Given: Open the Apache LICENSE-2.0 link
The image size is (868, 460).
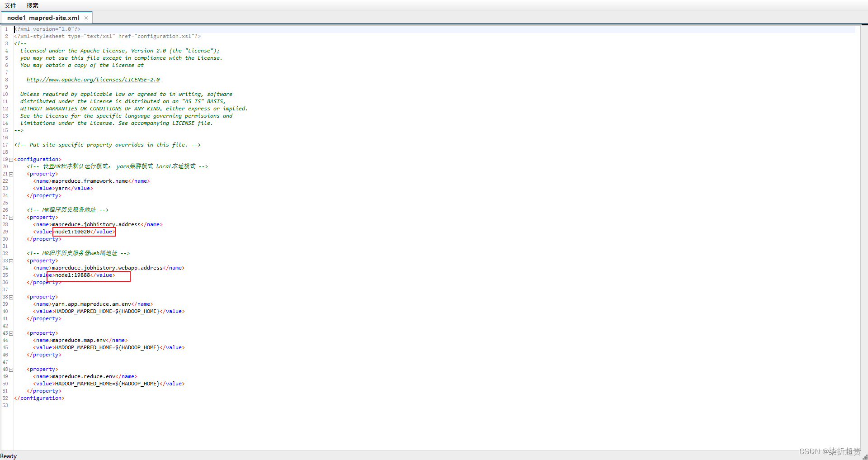Looking at the screenshot, I should pos(93,80).
